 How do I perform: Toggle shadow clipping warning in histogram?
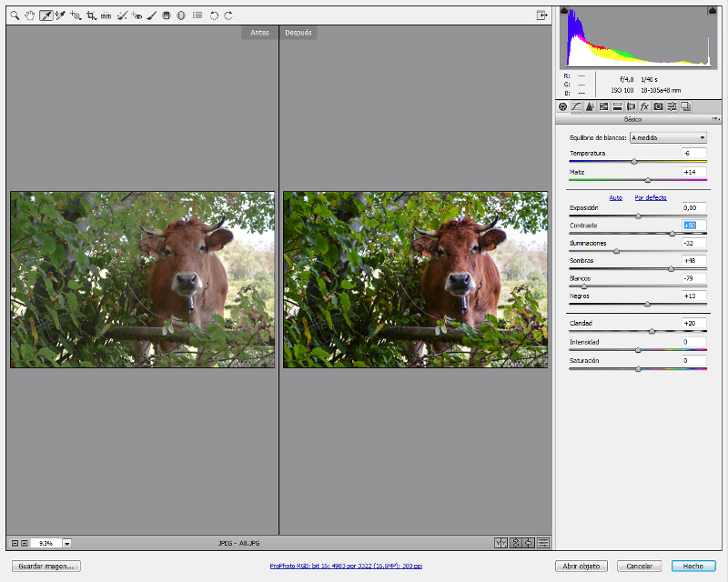pyautogui.click(x=564, y=11)
